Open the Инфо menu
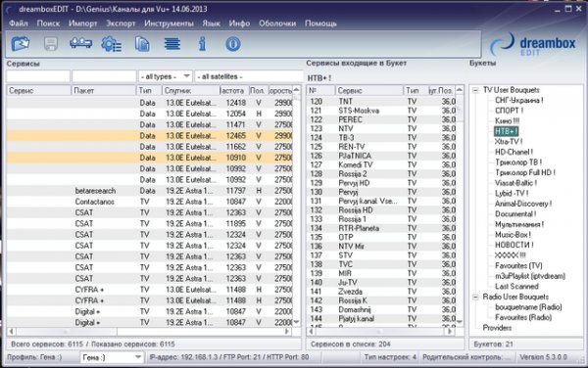The height and width of the screenshot is (368, 588). pyautogui.click(x=239, y=23)
